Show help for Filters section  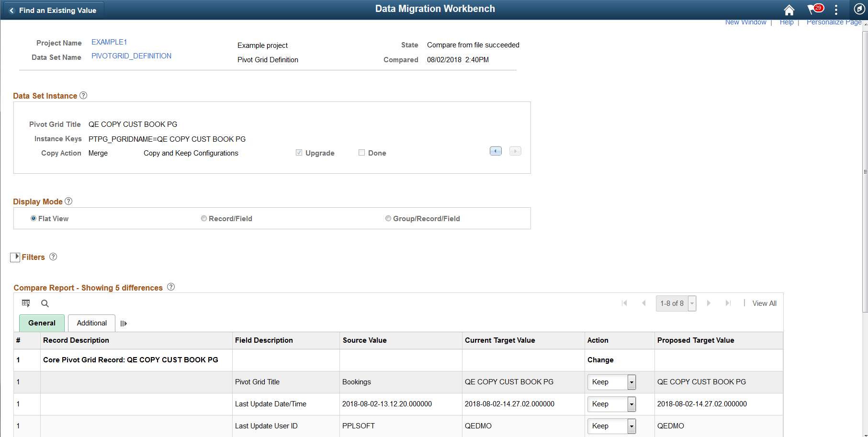tap(53, 257)
